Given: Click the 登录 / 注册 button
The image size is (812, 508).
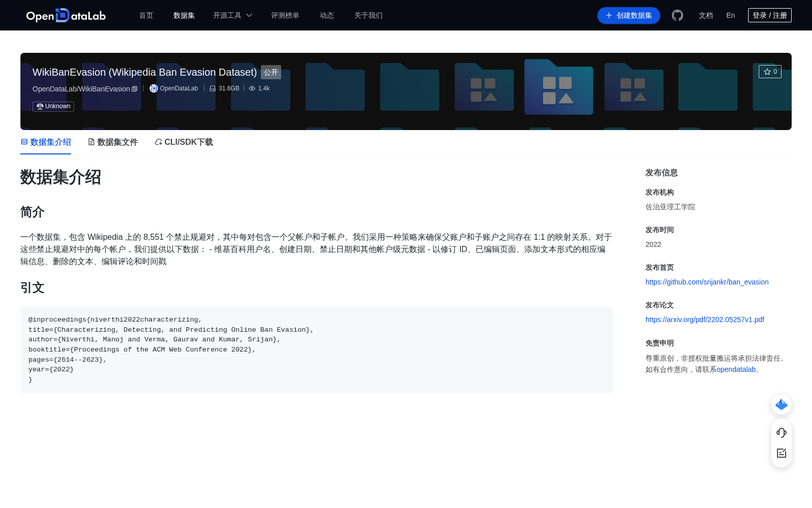Looking at the screenshot, I should tap(770, 15).
